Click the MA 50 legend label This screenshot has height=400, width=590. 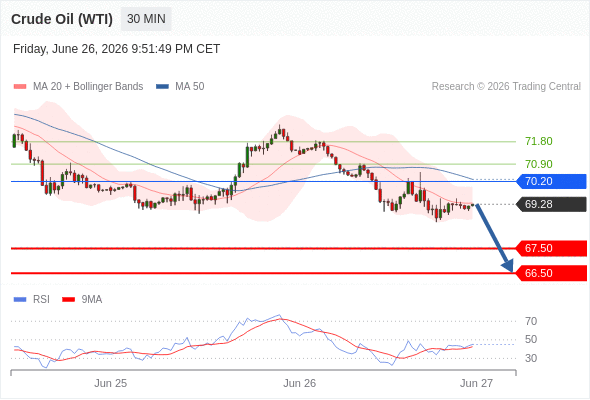pyautogui.click(x=190, y=87)
